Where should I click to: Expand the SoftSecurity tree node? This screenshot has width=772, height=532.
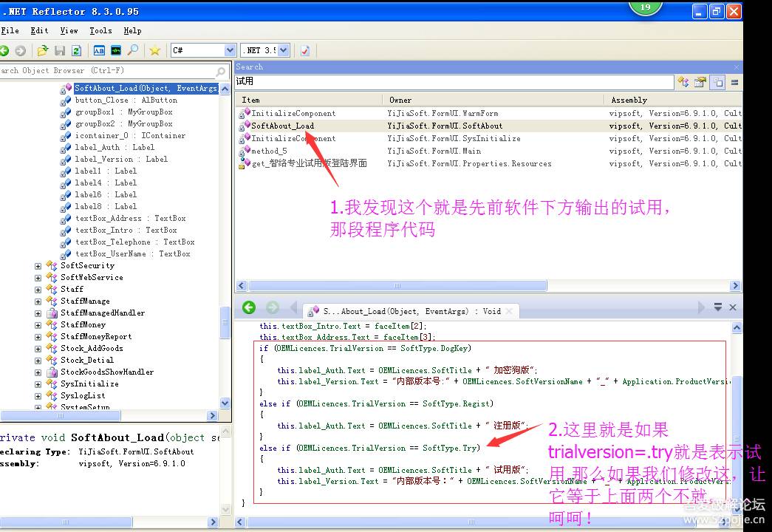[x=38, y=266]
